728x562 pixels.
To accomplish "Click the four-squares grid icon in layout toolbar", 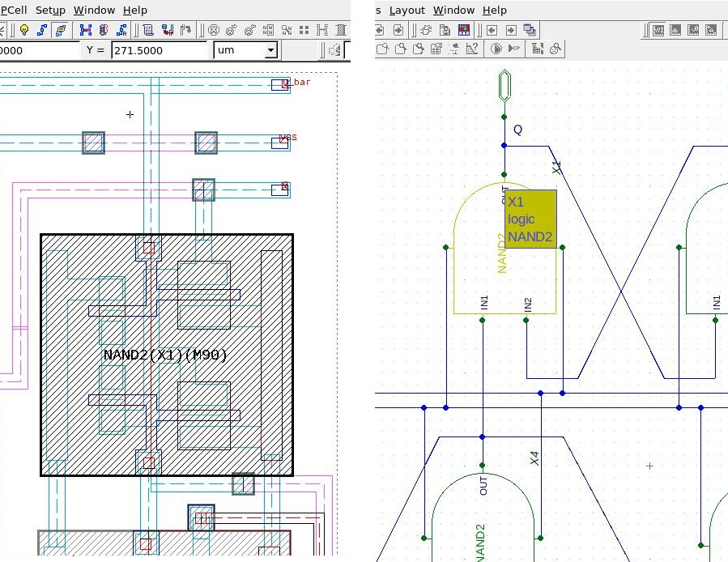I will click(x=304, y=31).
